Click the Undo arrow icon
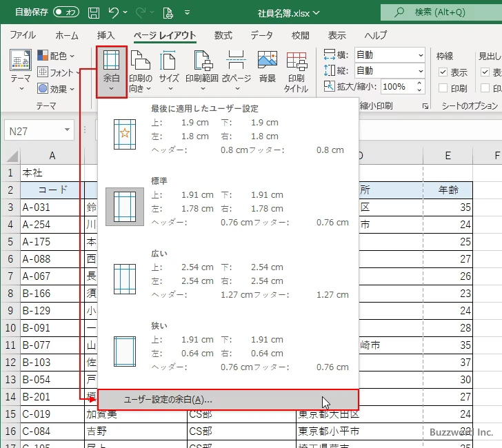 [113, 12]
